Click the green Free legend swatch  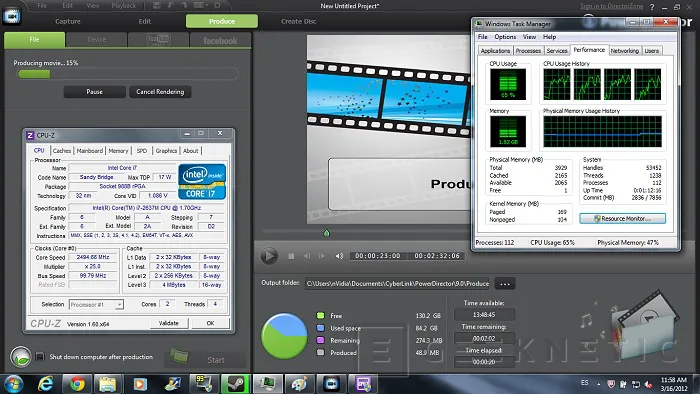point(320,315)
